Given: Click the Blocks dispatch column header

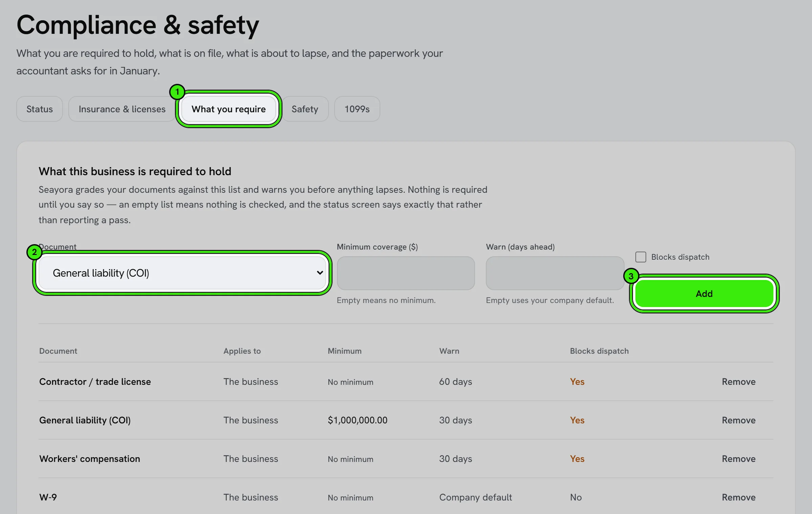Looking at the screenshot, I should pos(599,351).
